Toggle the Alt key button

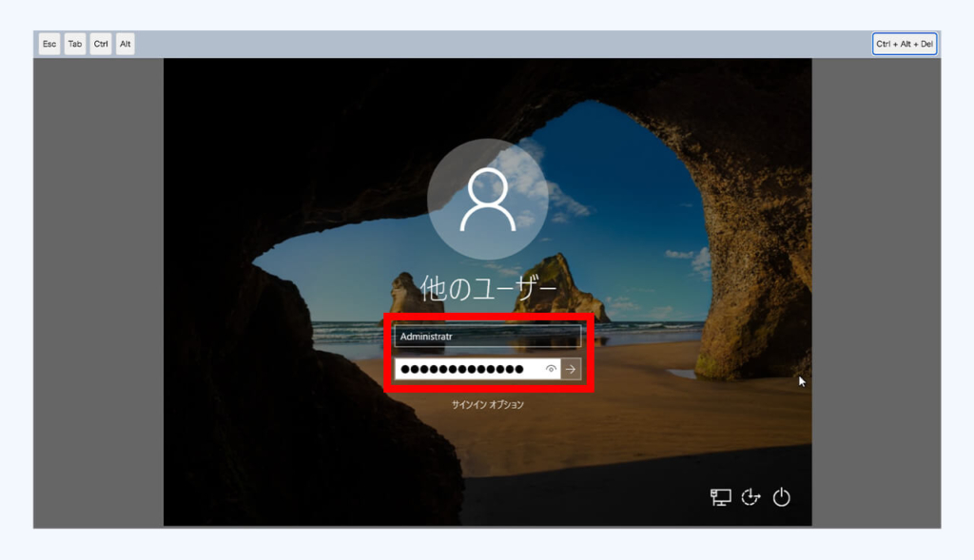[x=125, y=44]
